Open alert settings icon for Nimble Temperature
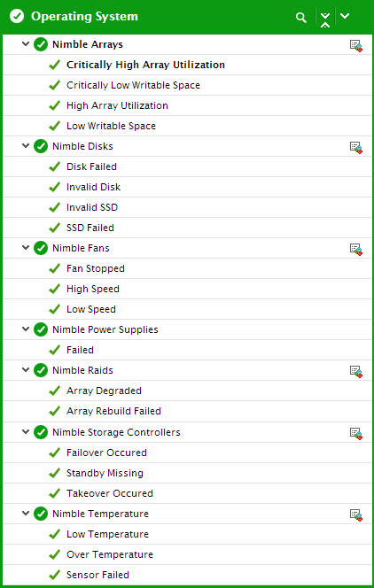Viewport: 374px width, 588px height. point(355,514)
